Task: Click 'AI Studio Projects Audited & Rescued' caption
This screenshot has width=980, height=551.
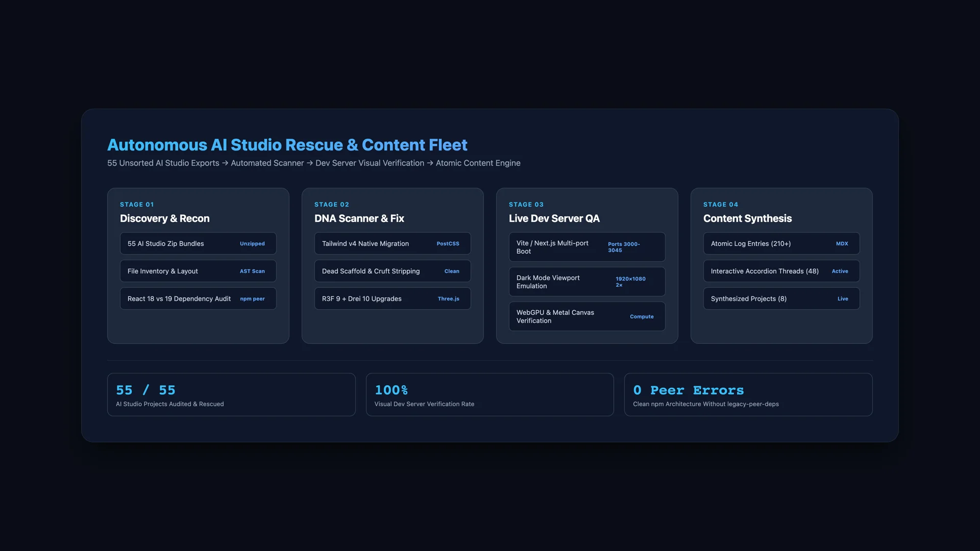Action: point(169,404)
